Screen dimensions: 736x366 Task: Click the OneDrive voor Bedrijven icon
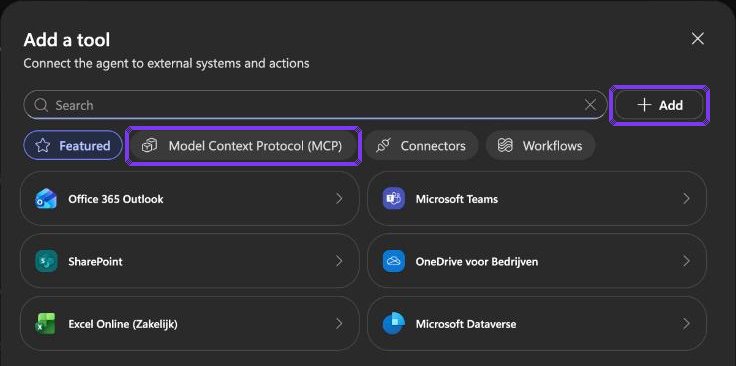coord(393,261)
